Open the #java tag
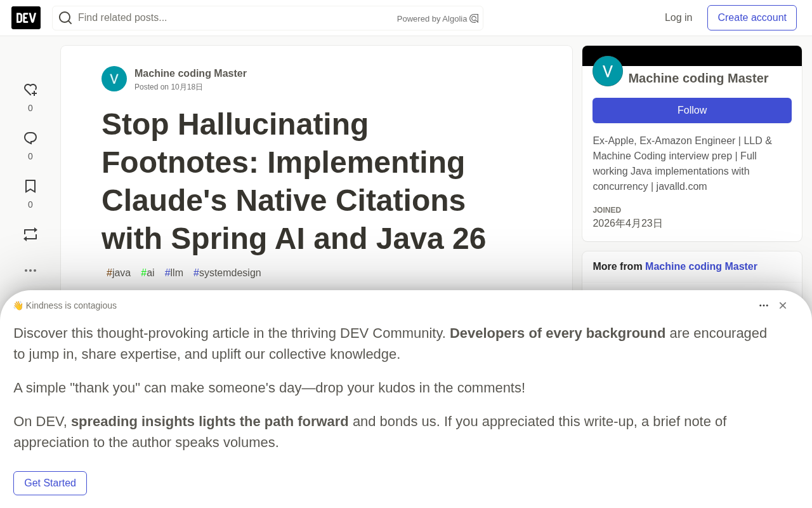The width and height of the screenshot is (812, 508). coord(119,273)
